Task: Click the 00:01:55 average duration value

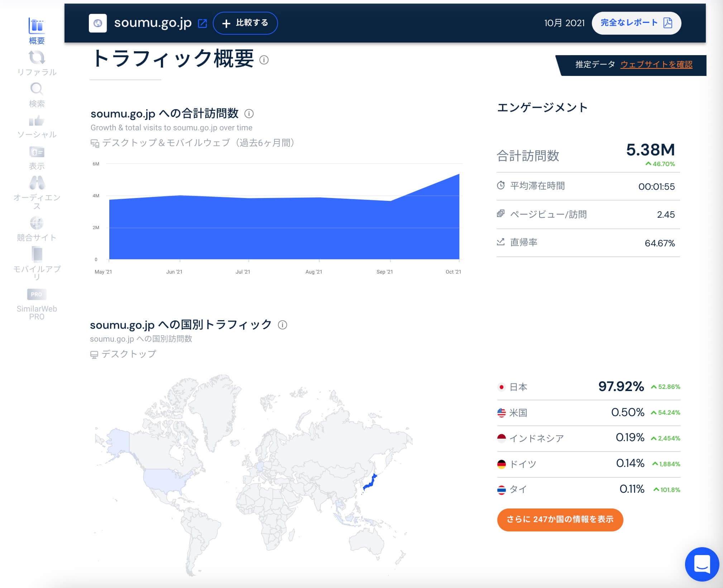Action: (656, 187)
